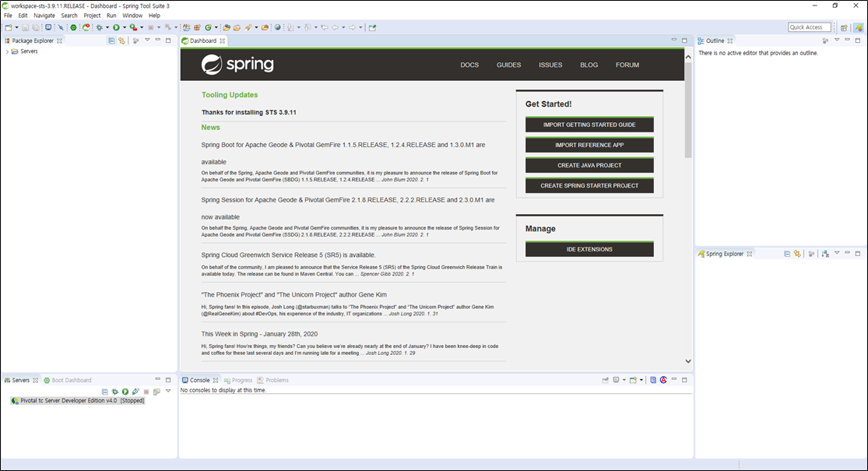Screen dimensions: 868x471
Task: Click BLOG link in Spring dashboard header
Action: coord(589,65)
